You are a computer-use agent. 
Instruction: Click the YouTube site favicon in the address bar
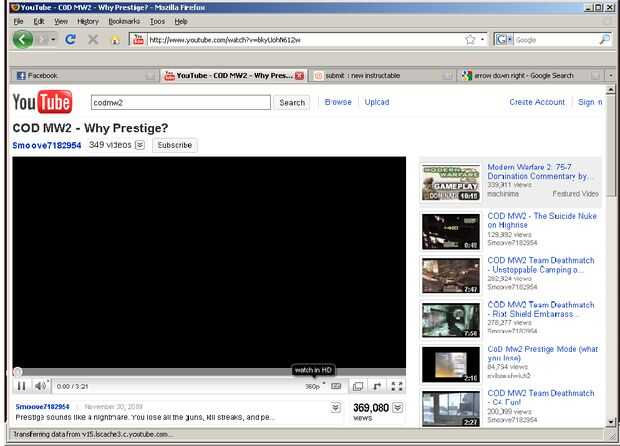click(138, 40)
